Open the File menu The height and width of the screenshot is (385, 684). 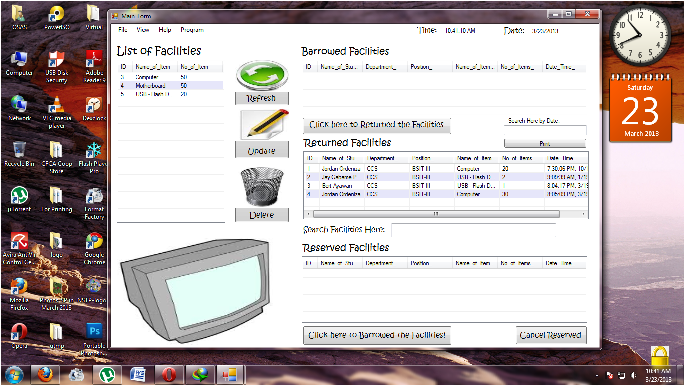pyautogui.click(x=123, y=30)
